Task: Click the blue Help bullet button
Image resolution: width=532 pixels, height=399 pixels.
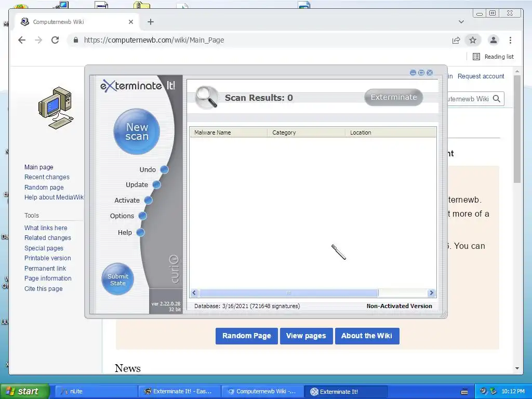Action: 140,232
